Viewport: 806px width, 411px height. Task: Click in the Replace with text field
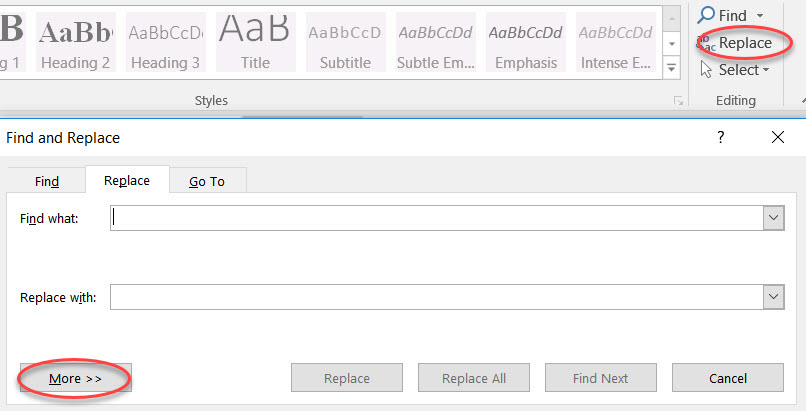[x=435, y=297]
